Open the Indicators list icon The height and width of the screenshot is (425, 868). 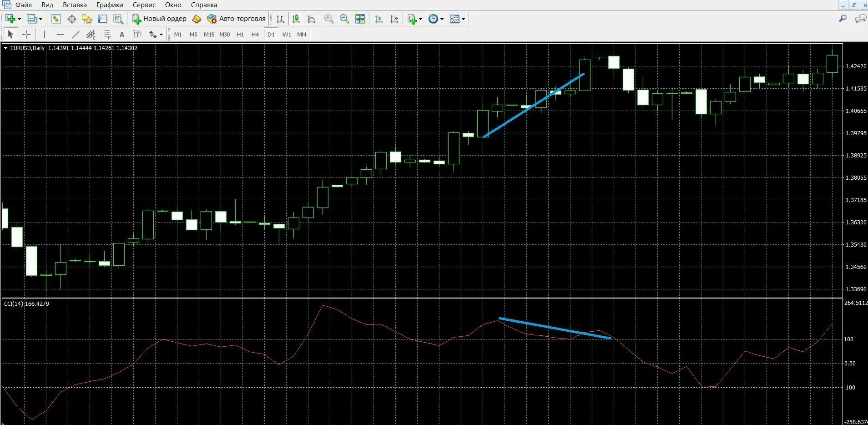click(x=412, y=19)
